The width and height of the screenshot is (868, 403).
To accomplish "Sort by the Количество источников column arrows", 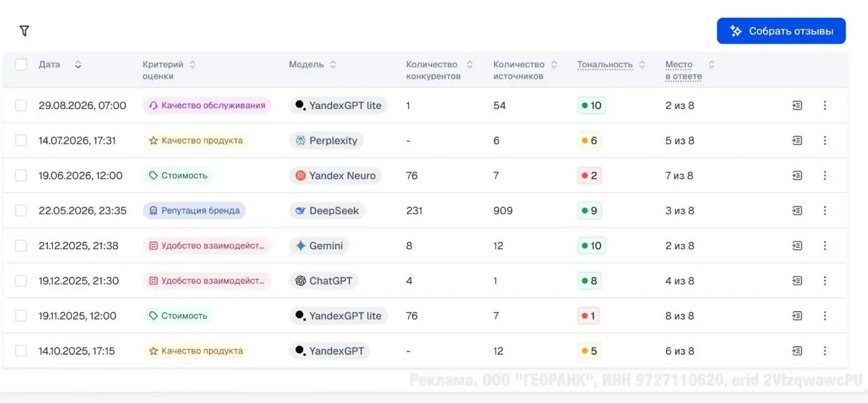I will [554, 64].
